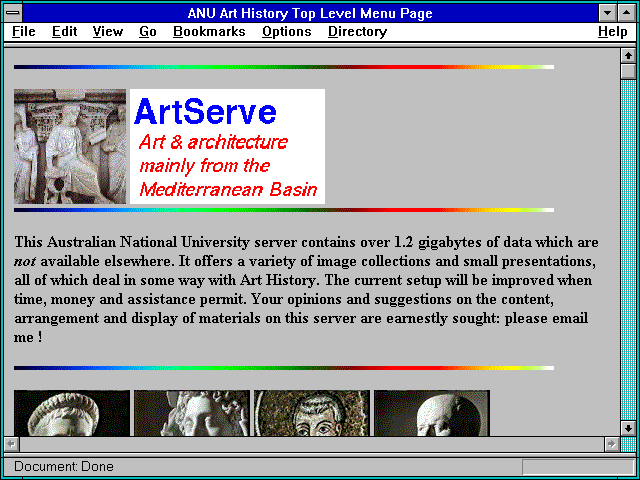Open the Help menu

point(613,32)
